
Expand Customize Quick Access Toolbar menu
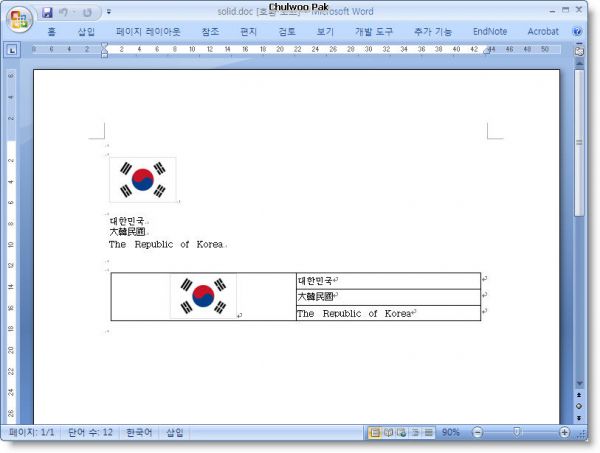coord(109,12)
